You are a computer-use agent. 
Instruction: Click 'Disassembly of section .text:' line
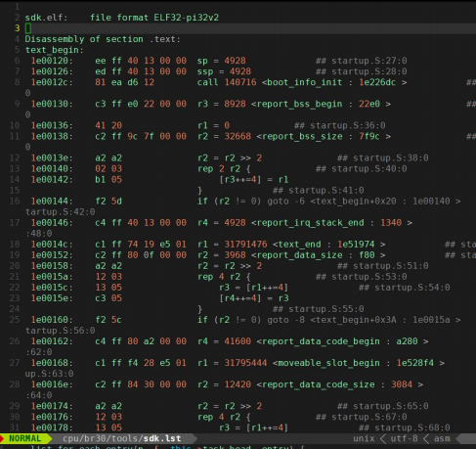click(103, 39)
